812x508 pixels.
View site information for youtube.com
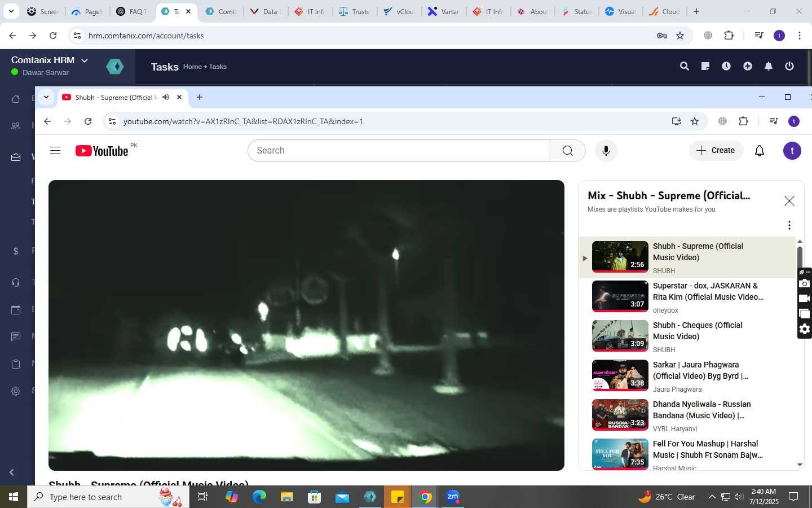tap(112, 121)
